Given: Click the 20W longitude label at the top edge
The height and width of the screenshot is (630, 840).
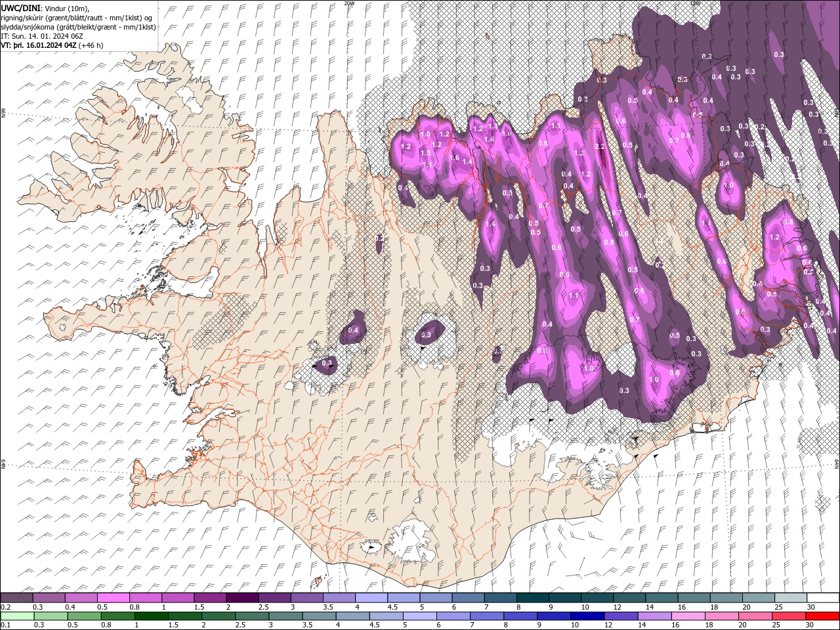Looking at the screenshot, I should point(349,3).
